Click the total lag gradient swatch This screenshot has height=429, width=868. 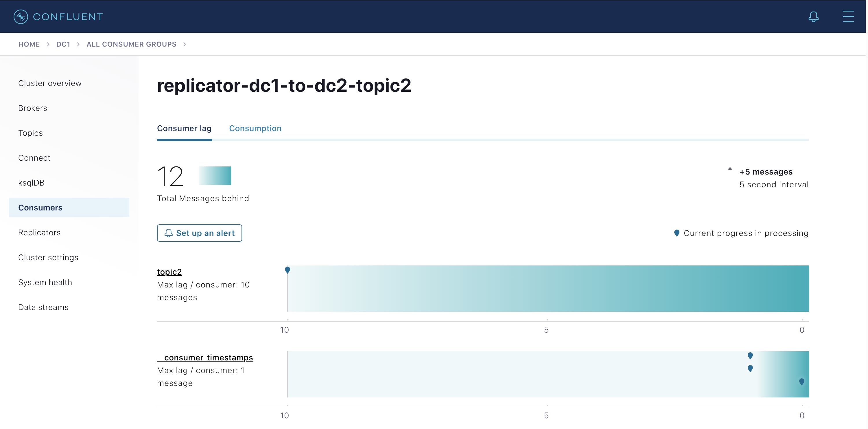point(215,175)
